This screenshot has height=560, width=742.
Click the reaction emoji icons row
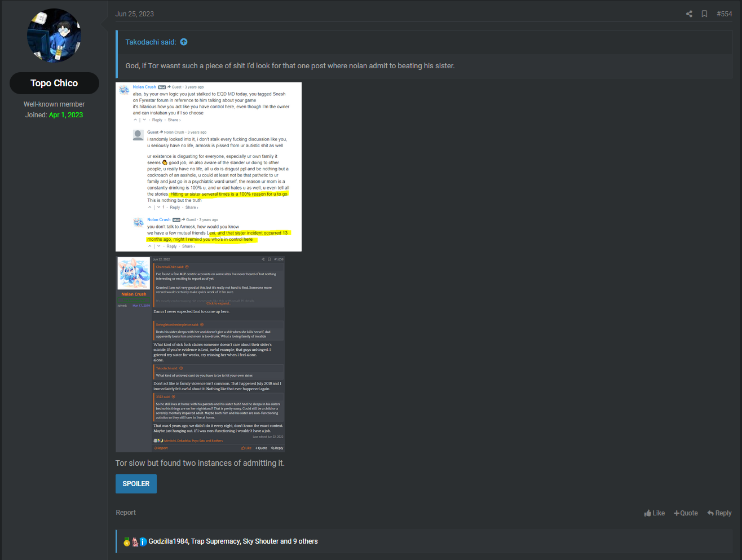point(135,541)
